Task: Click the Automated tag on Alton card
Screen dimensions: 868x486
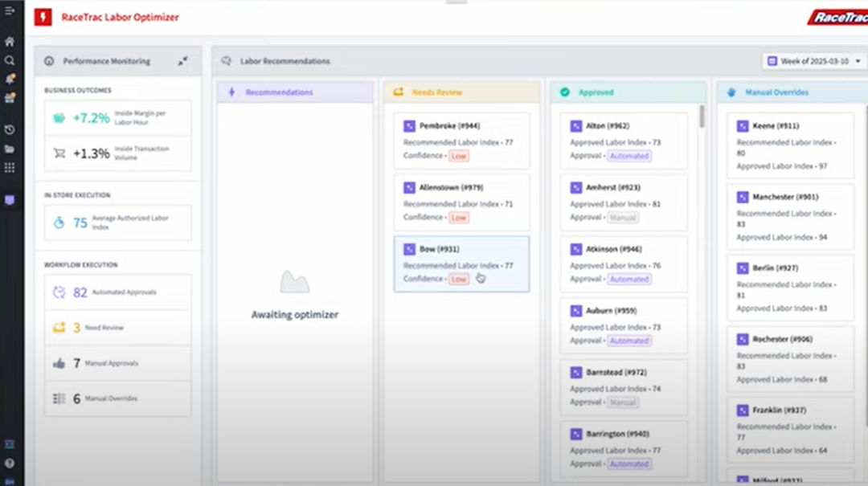Action: [x=629, y=156]
